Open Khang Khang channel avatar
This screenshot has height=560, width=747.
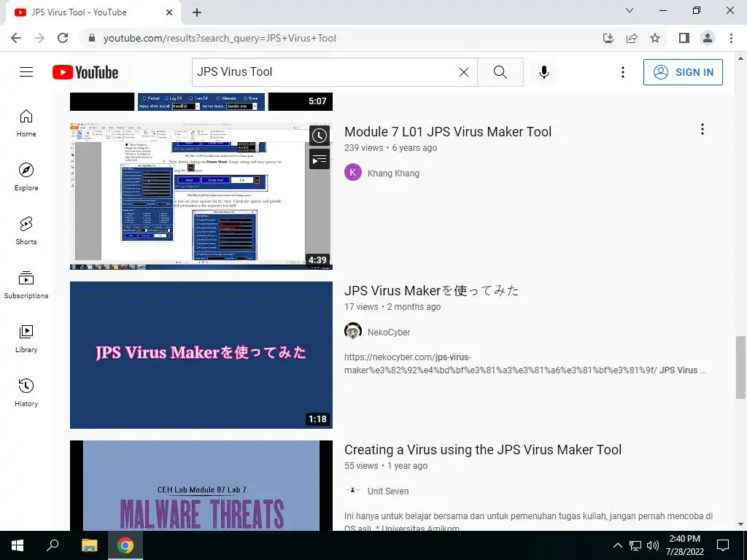[x=353, y=172]
